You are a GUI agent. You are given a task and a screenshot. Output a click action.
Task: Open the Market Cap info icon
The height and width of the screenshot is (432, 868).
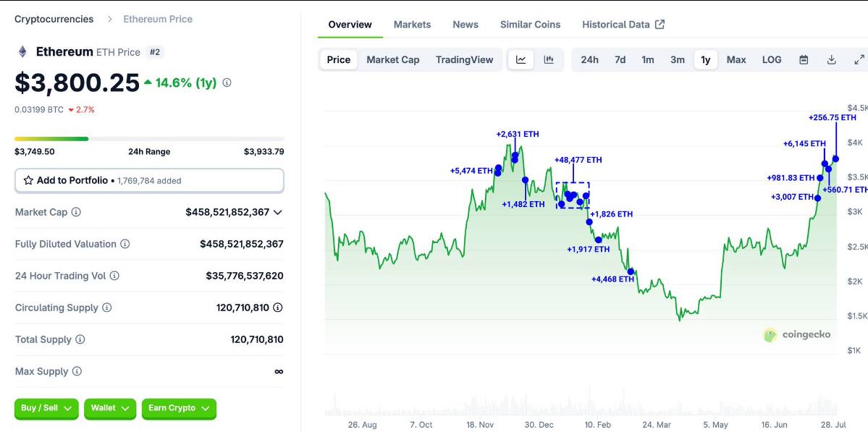[77, 212]
